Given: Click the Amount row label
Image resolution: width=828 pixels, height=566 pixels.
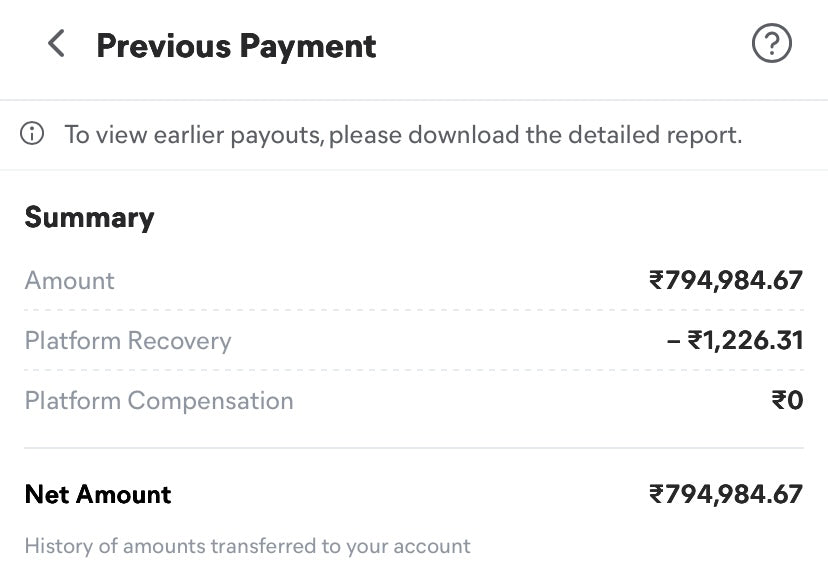Looking at the screenshot, I should point(70,281).
